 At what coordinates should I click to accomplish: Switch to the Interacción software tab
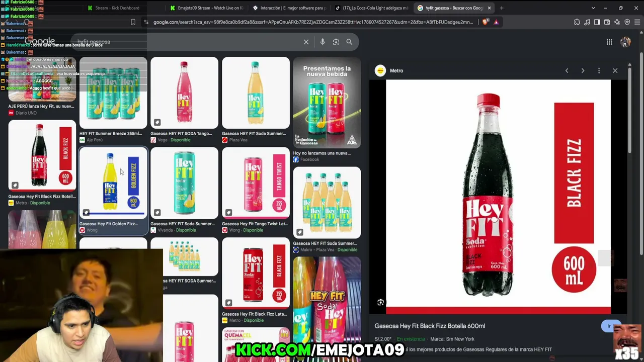[289, 8]
